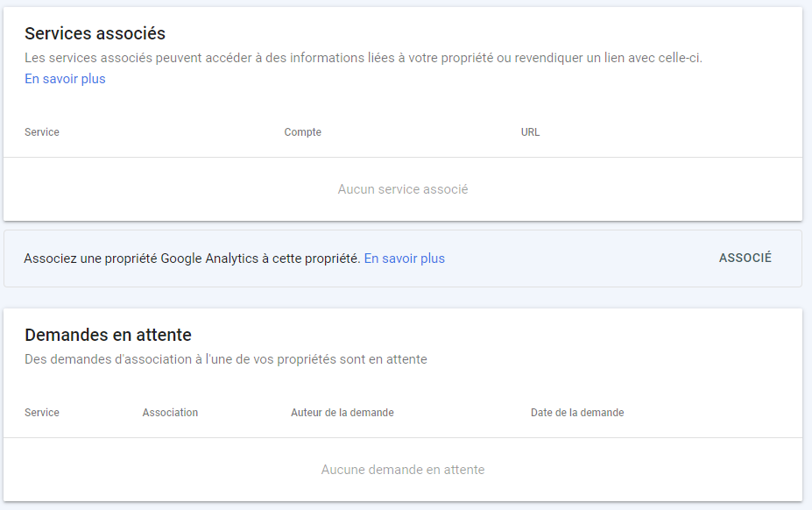Click the Aucune demande en attente empty row
The height and width of the screenshot is (510, 812).
[x=403, y=470]
